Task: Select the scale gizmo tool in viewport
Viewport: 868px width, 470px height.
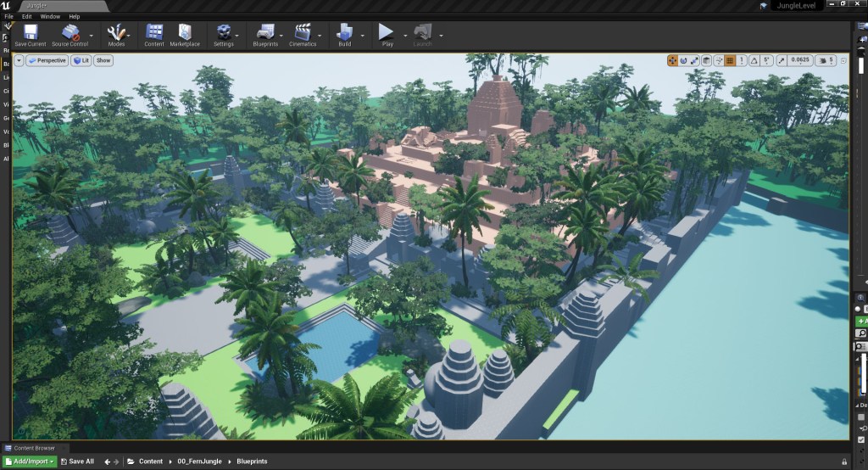Action: [x=695, y=60]
